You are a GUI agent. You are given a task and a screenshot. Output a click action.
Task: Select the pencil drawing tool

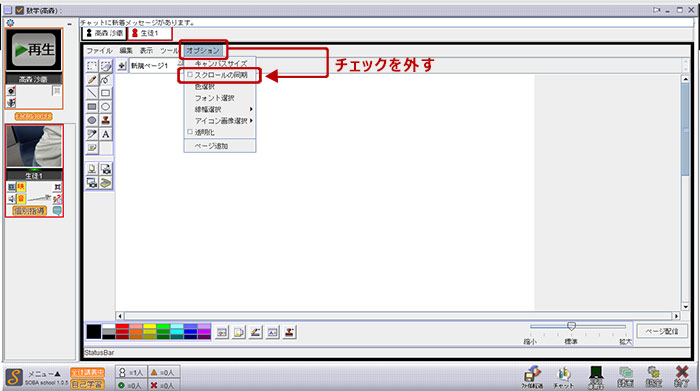click(92, 79)
